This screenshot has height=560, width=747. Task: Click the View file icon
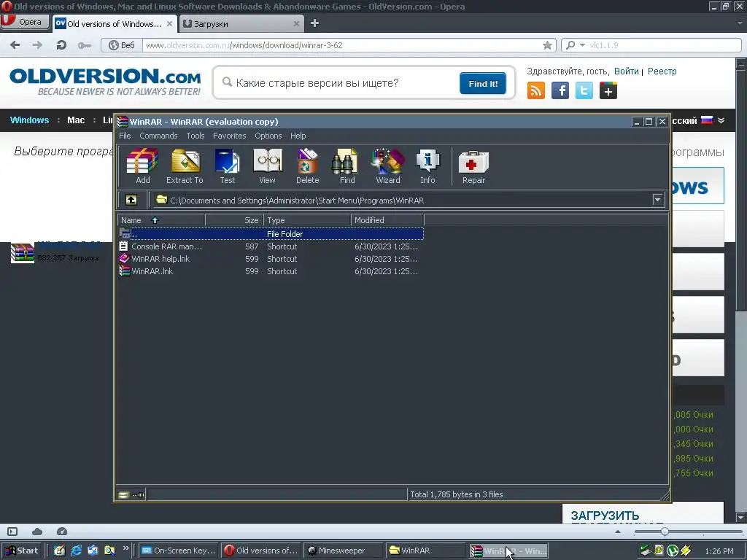click(x=267, y=166)
